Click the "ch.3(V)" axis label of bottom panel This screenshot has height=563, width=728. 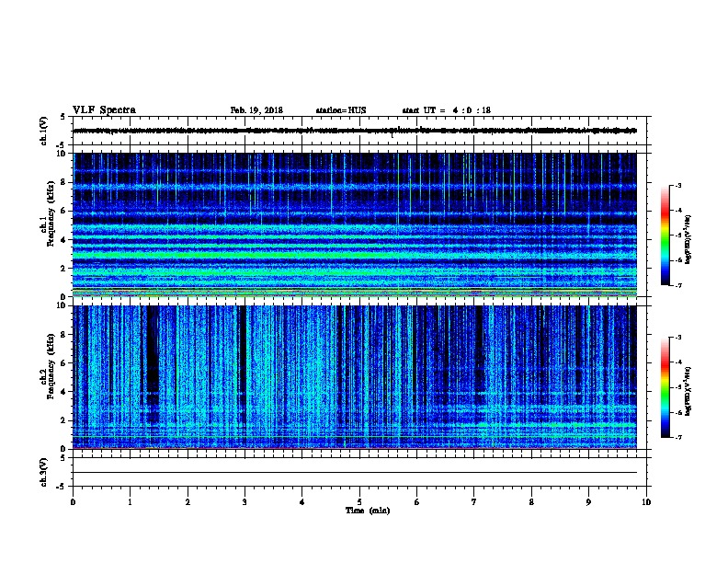coord(44,472)
